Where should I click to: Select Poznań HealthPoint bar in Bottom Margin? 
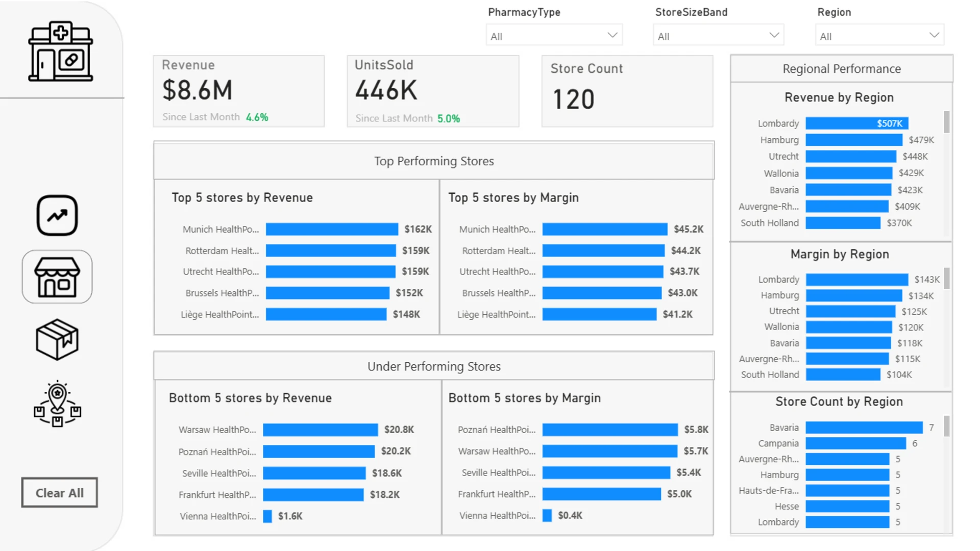point(610,430)
